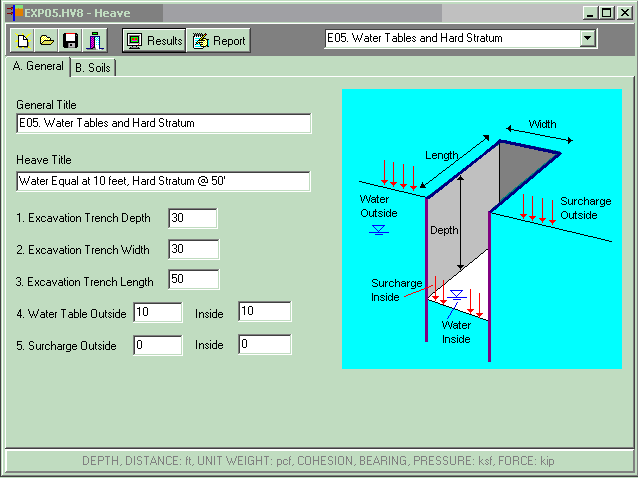Focus the Surcharge Inside input field
638x479 pixels.
[264, 345]
